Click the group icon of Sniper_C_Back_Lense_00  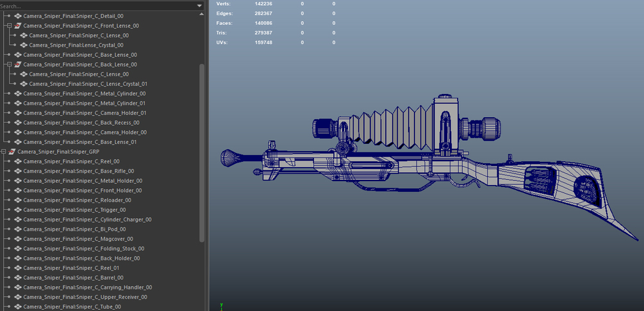[x=18, y=65]
